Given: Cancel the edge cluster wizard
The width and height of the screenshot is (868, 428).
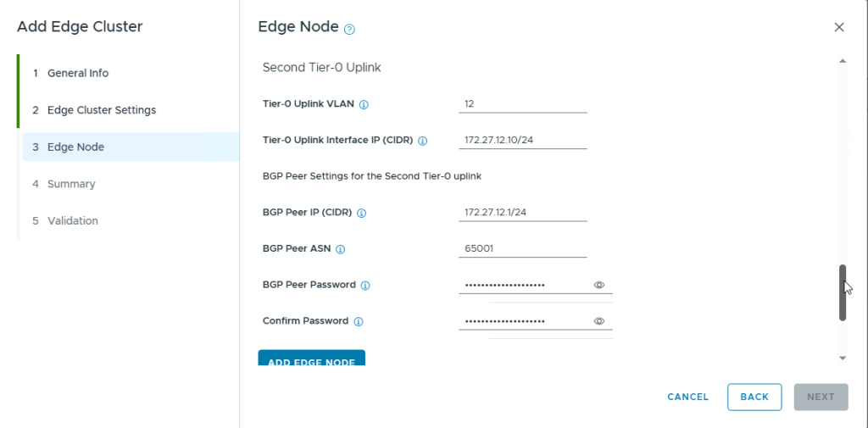Looking at the screenshot, I should click(x=687, y=397).
